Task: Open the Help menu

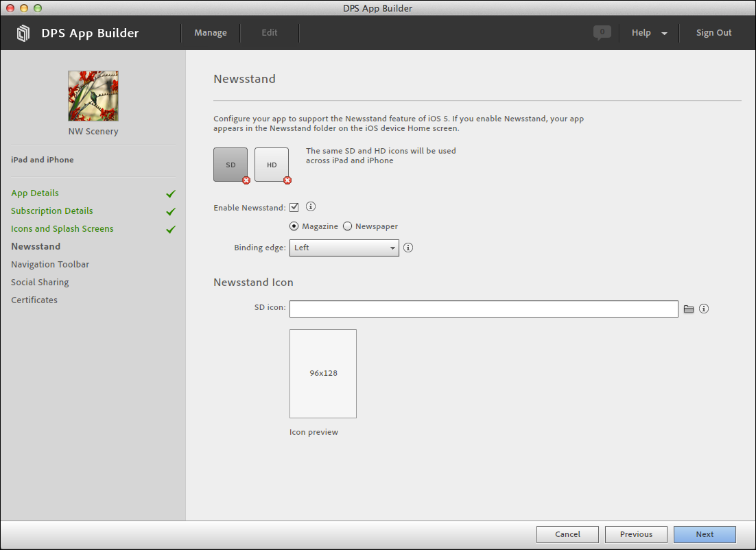Action: [641, 33]
